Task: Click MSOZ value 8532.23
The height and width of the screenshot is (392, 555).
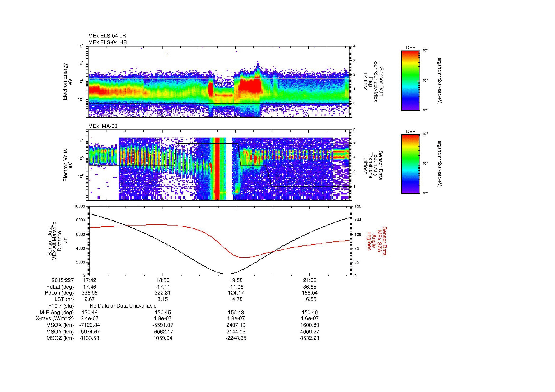Action: click(x=310, y=338)
